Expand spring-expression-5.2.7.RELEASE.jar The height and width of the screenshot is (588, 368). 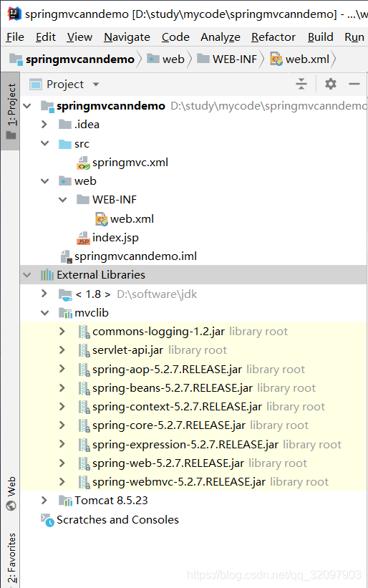coord(62,444)
